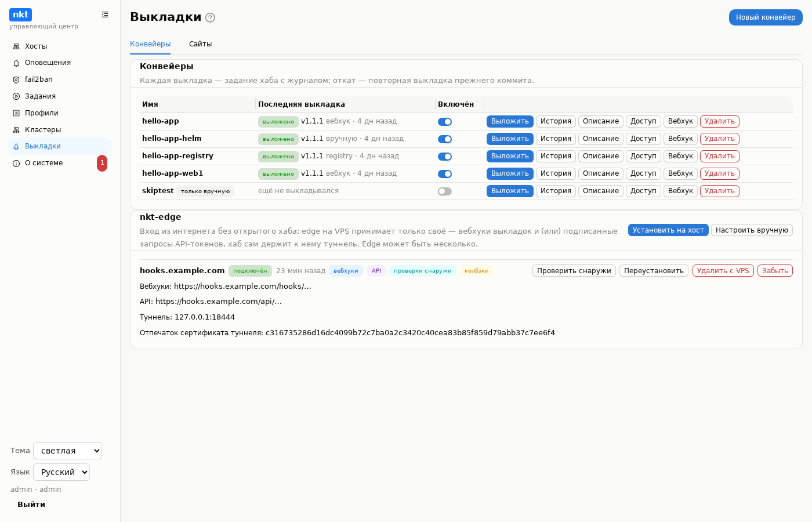Go to Кластеры in the sidebar
The height and width of the screenshot is (522, 812).
point(60,130)
